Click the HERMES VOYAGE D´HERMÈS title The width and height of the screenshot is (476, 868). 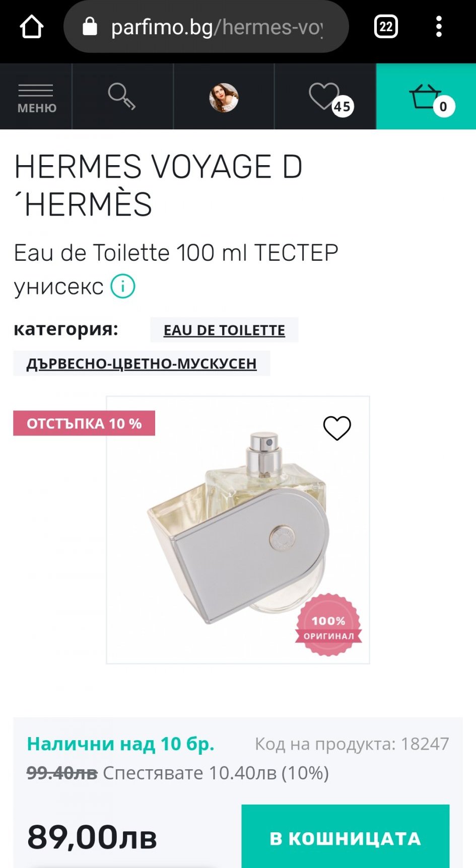158,185
